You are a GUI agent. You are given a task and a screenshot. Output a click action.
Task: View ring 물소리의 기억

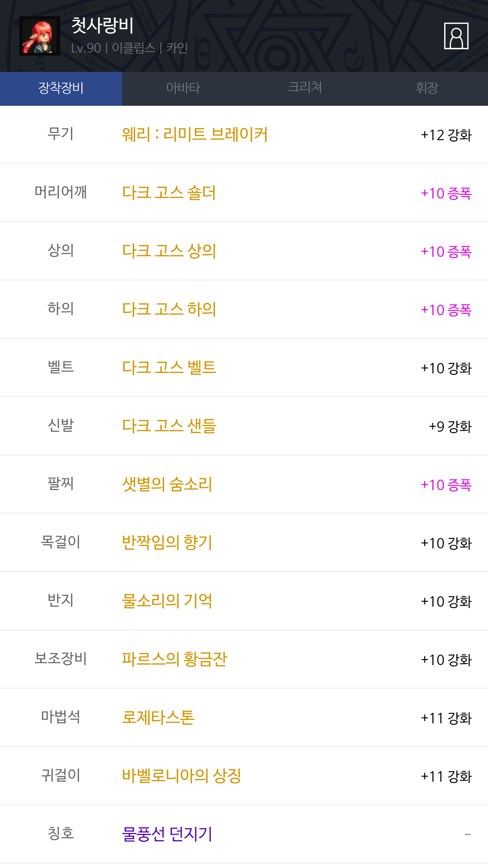click(167, 601)
